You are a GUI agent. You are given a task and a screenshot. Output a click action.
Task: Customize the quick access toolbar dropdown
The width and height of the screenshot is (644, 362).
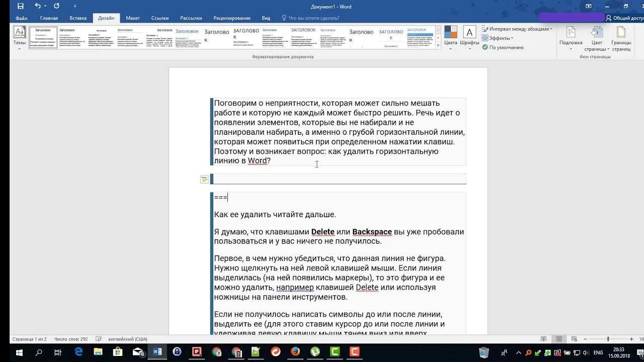[x=75, y=6]
